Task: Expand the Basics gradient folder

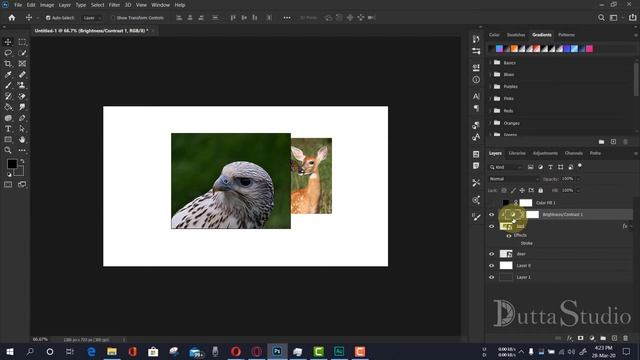Action: pos(490,62)
